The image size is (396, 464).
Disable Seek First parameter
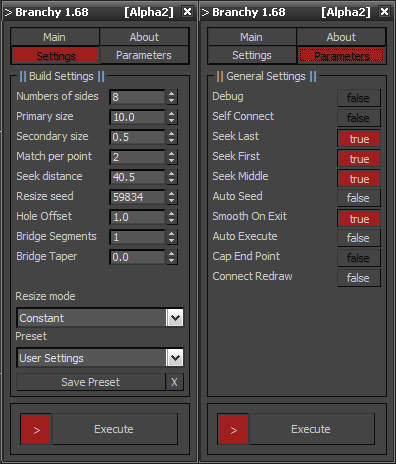[359, 159]
